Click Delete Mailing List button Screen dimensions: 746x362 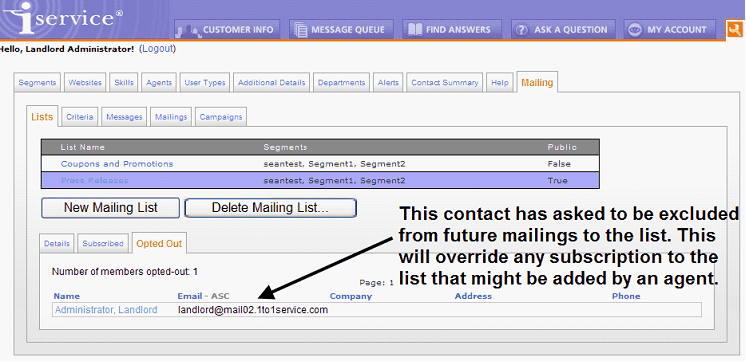pos(270,208)
